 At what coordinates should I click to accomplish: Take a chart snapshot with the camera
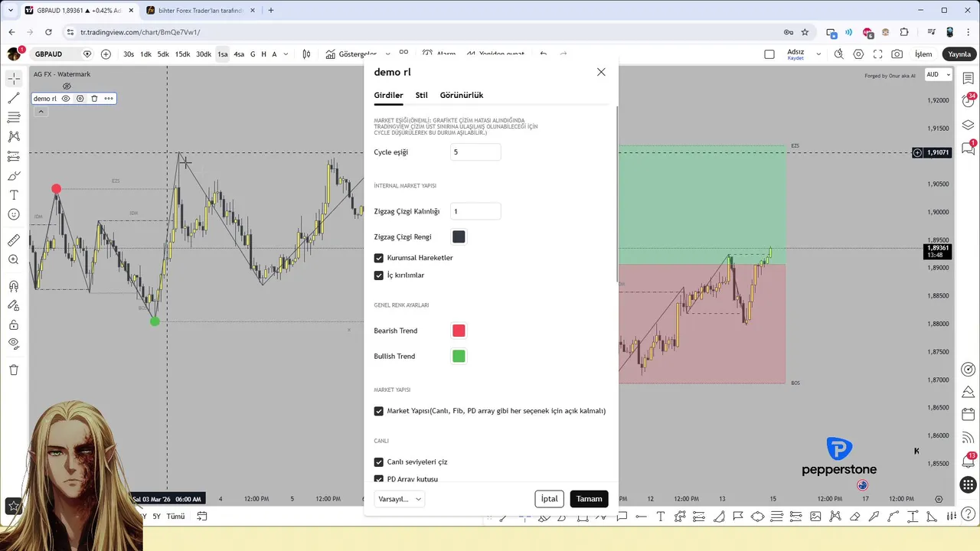[897, 54]
